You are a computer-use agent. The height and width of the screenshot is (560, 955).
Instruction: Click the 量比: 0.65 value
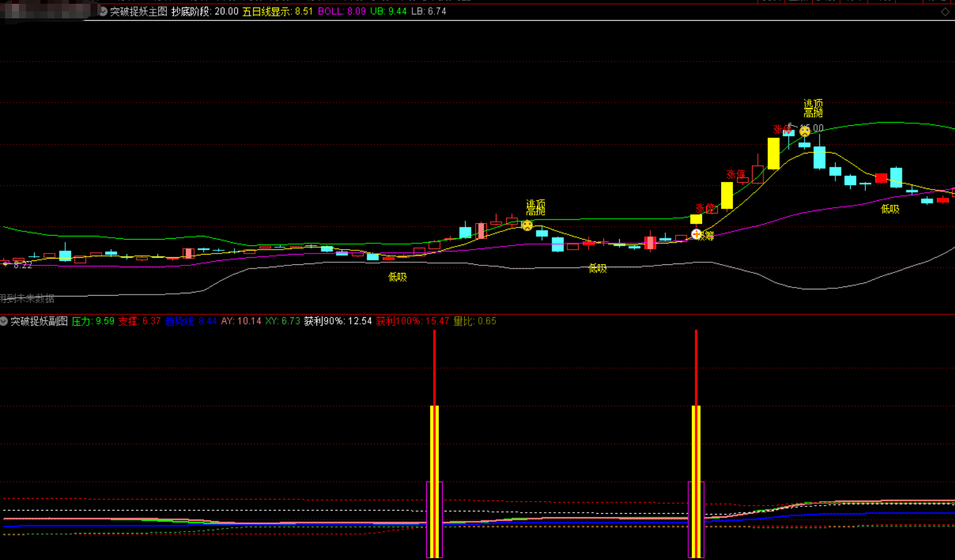pos(475,321)
